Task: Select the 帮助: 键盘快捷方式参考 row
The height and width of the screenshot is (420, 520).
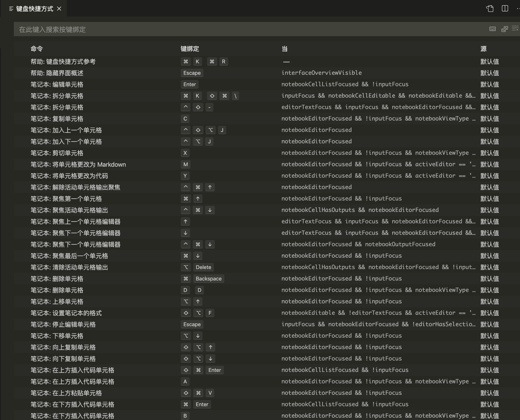Action: click(x=63, y=61)
